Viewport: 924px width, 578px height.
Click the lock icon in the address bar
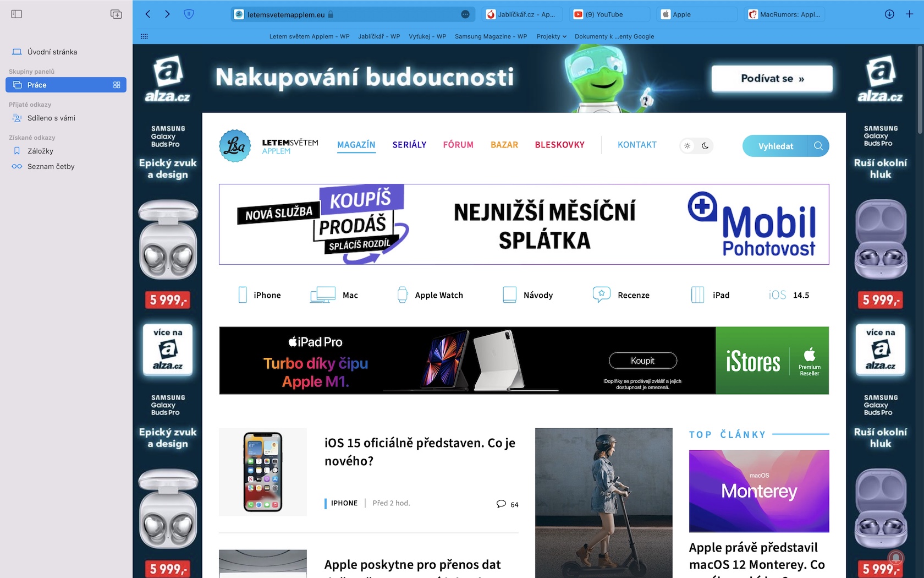point(331,14)
